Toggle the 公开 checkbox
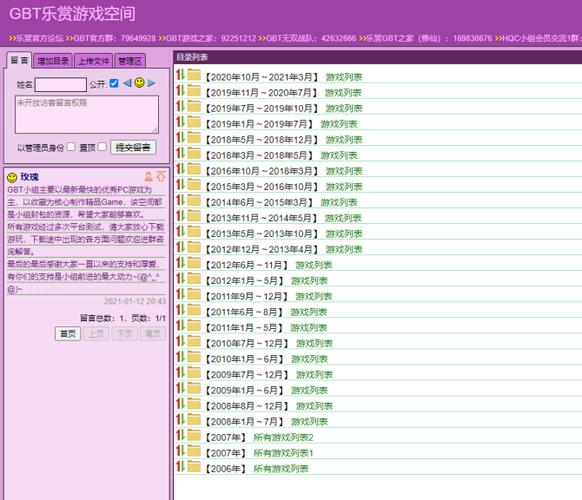The width and height of the screenshot is (582, 500). click(x=114, y=83)
